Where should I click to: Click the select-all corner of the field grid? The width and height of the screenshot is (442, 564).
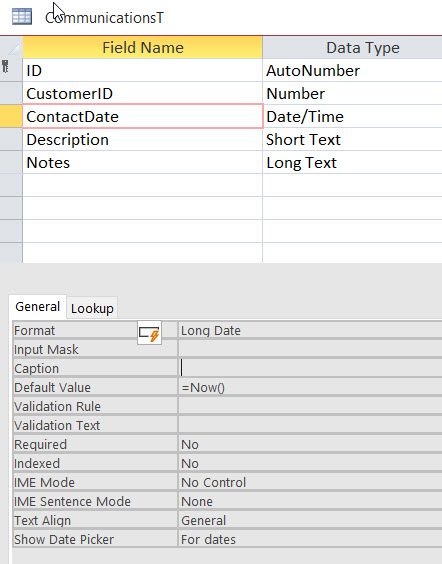tap(11, 47)
